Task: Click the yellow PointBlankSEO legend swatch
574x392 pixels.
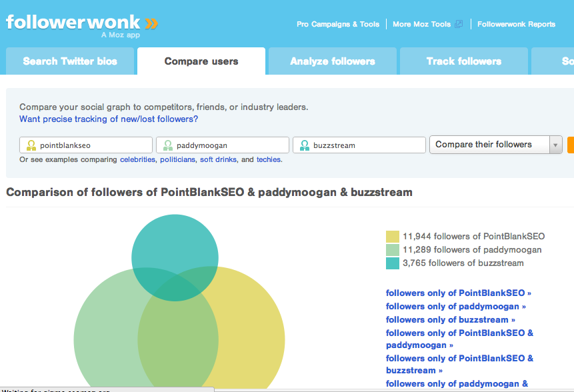Action: tap(393, 237)
